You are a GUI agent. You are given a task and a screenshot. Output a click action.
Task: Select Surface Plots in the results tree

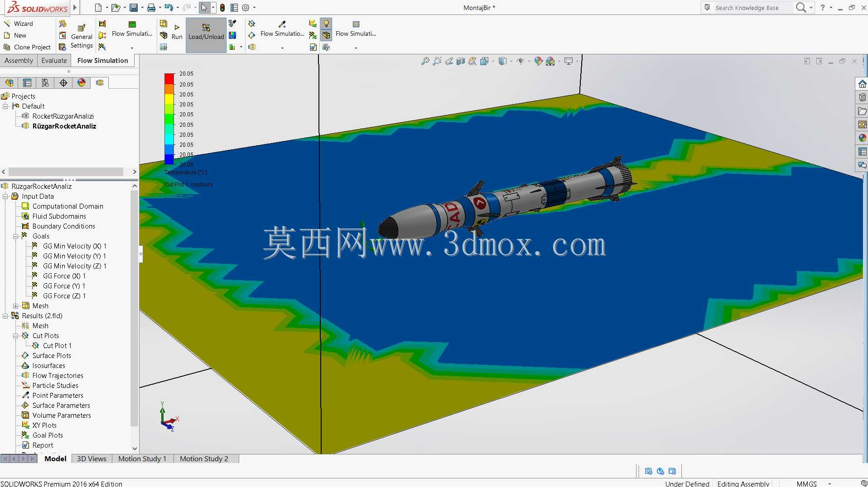click(52, 356)
